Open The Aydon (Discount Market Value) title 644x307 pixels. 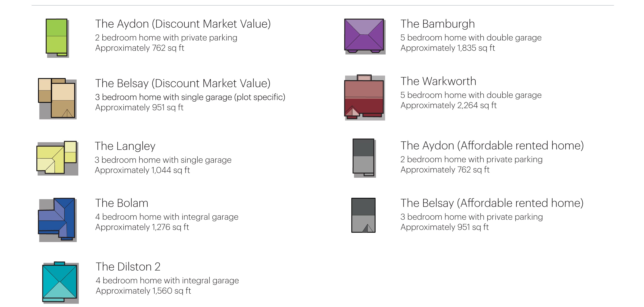[x=183, y=24]
